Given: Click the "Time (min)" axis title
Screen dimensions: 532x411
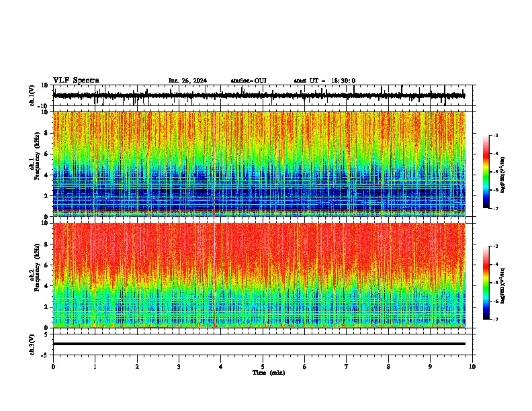Looking at the screenshot, I should click(x=269, y=373).
